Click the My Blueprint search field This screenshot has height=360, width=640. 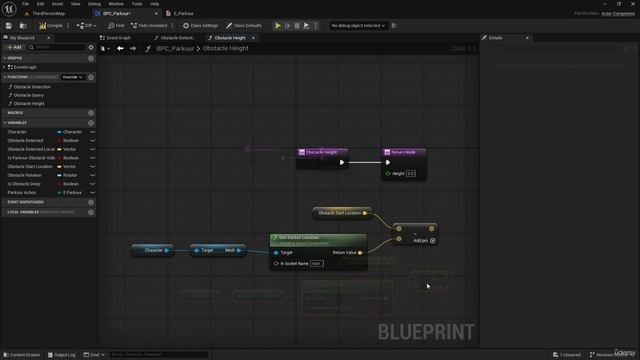57,47
